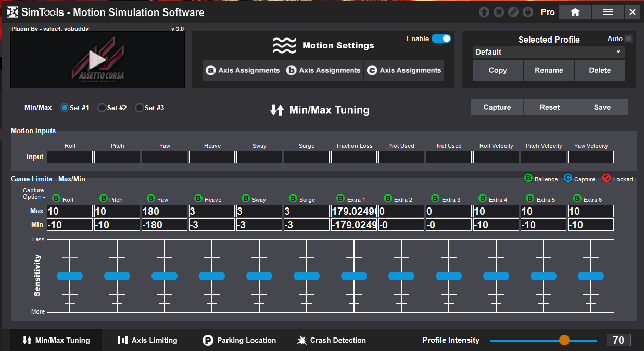Click the Home icon button

575,12
